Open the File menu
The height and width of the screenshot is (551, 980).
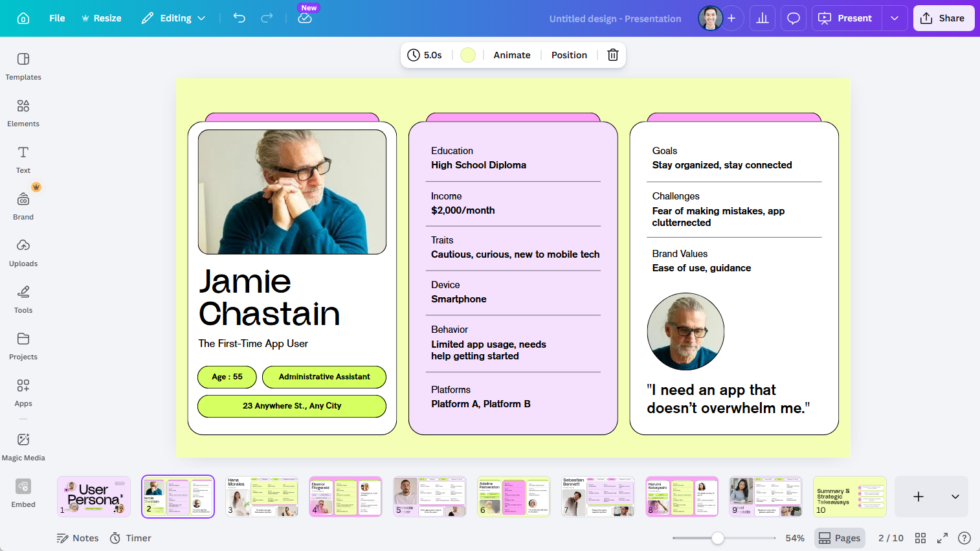point(57,18)
